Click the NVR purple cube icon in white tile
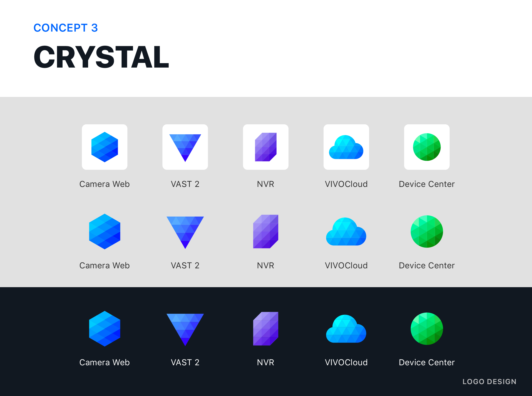Viewport: 532px width, 396px height. (x=266, y=147)
